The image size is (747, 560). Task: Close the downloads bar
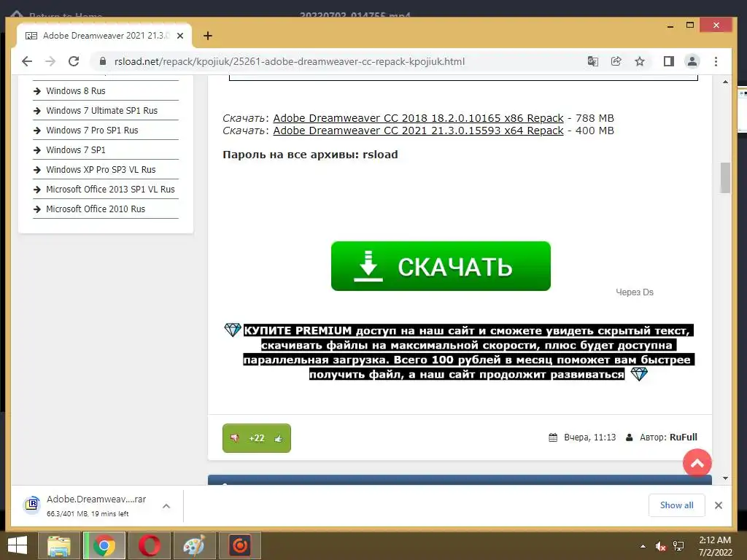pyautogui.click(x=719, y=505)
